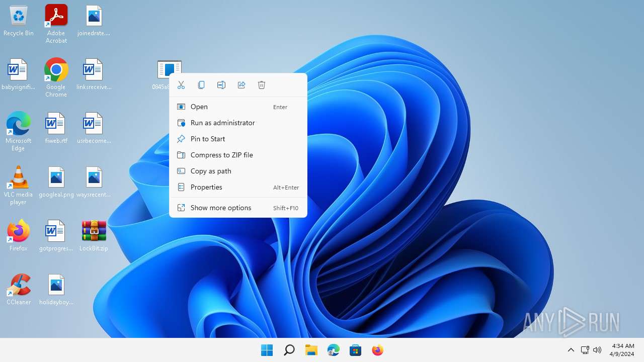Open Firefox from taskbar
This screenshot has height=362, width=644.
378,350
